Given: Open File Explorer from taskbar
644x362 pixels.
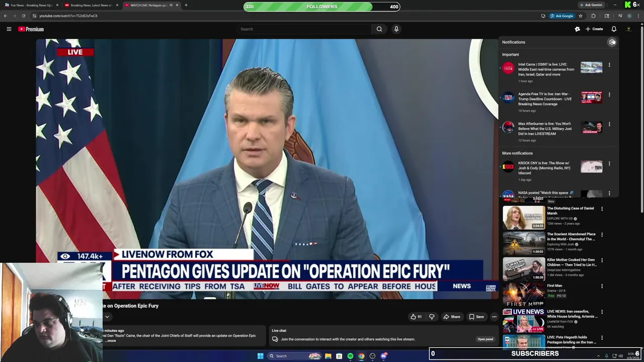Looking at the screenshot, I should (x=328, y=356).
